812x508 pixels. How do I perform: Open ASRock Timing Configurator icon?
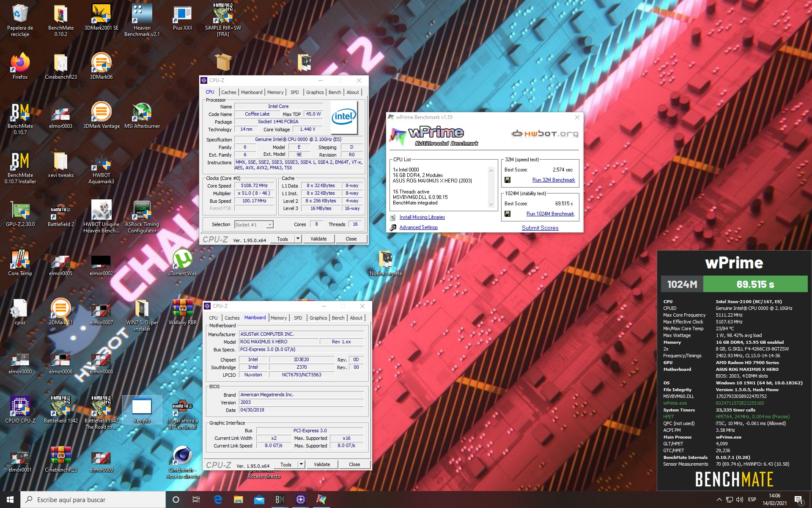(x=142, y=217)
